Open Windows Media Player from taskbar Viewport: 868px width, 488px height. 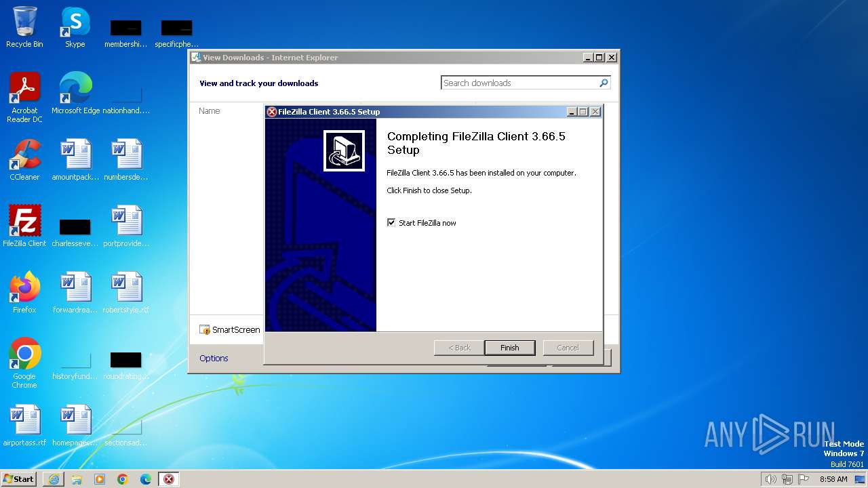[100, 479]
